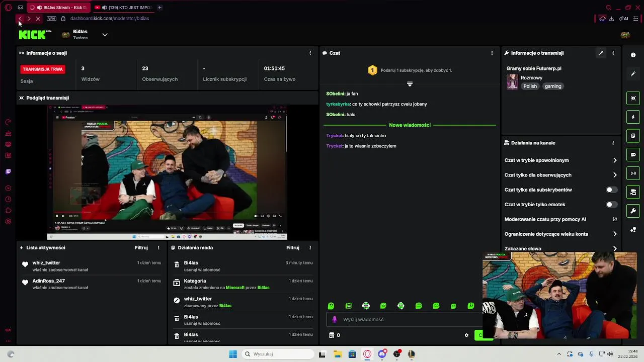Stop page loading with X button
The width and height of the screenshot is (644, 362).
(x=38, y=19)
